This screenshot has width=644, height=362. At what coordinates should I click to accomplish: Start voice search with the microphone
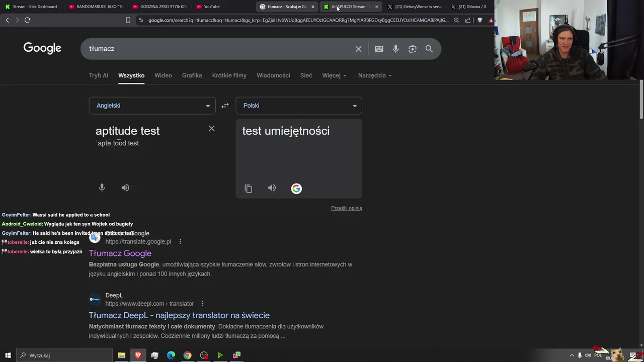point(395,49)
